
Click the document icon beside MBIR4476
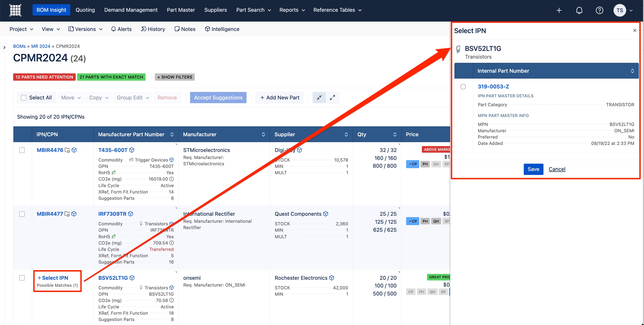67,150
